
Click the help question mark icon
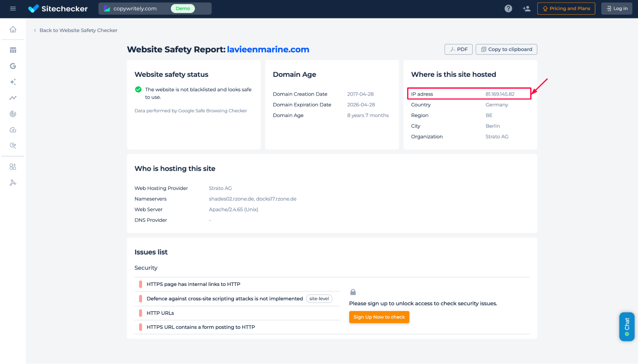[508, 9]
